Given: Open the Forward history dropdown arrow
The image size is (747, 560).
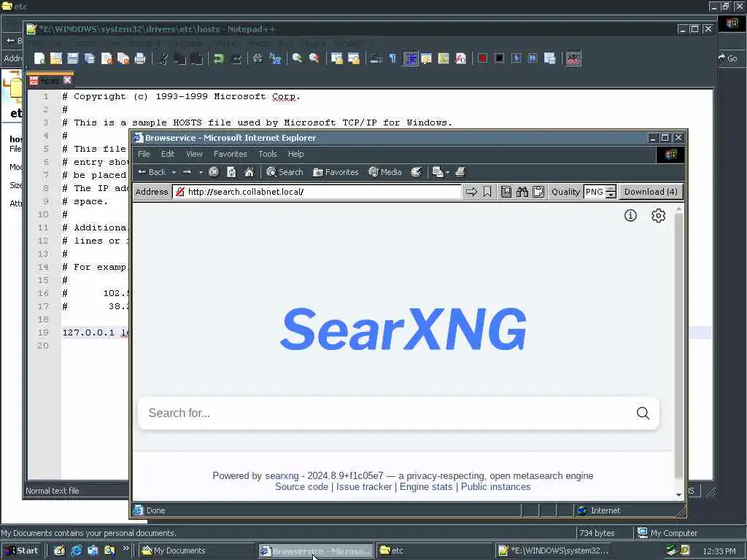Looking at the screenshot, I should [201, 172].
